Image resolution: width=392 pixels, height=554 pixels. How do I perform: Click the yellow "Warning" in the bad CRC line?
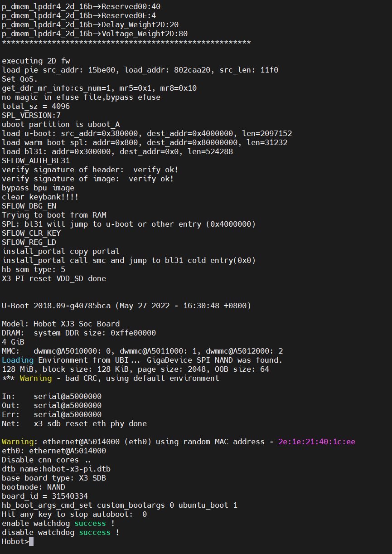(36, 378)
